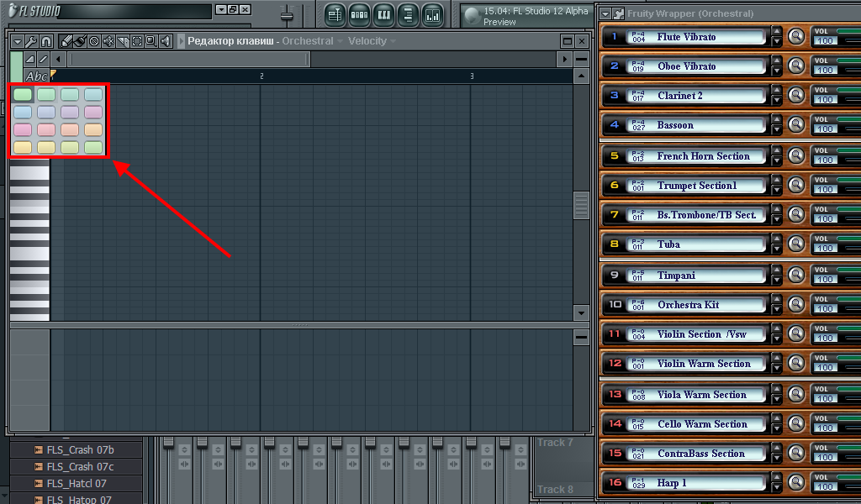The image size is (861, 504).
Task: Select the Draw pencil tool
Action: click(66, 41)
